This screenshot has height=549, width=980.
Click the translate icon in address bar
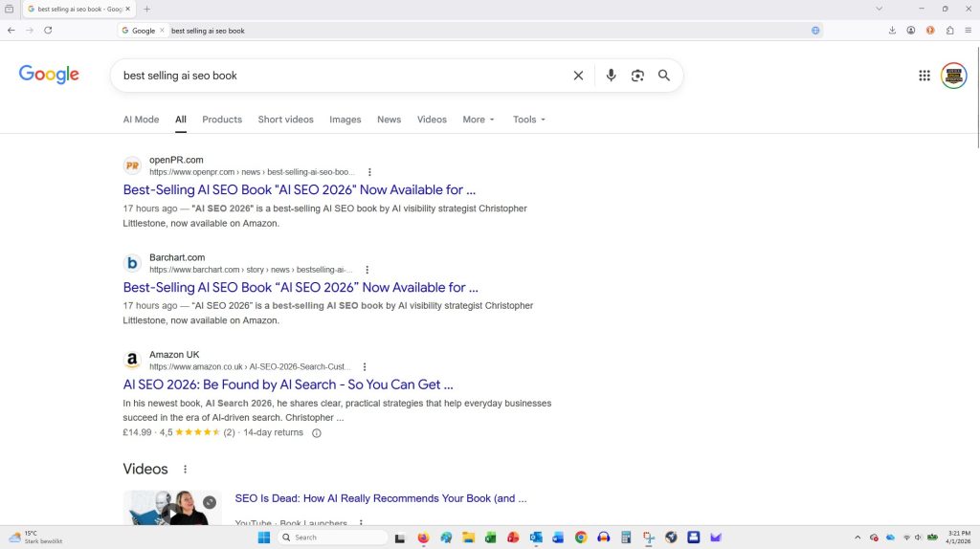click(815, 31)
